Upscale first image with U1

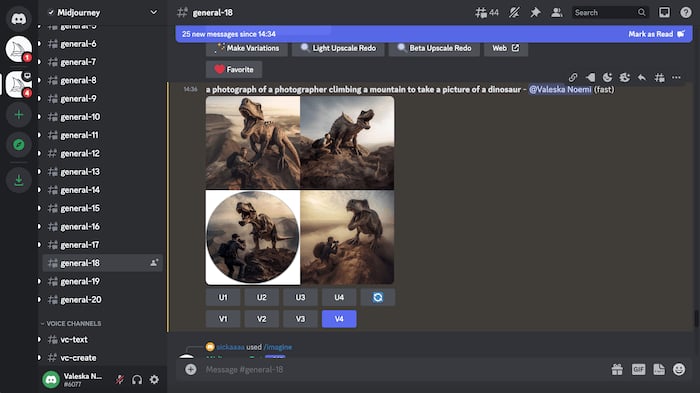coord(223,297)
